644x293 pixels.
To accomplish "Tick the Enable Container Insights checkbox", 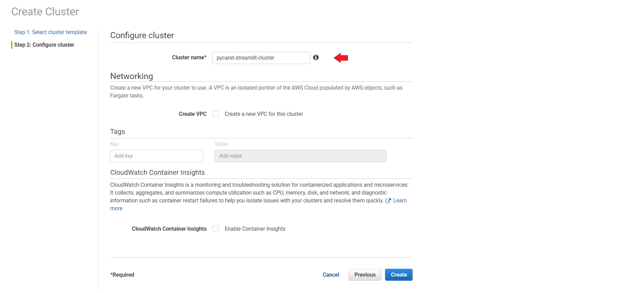I will [x=215, y=229].
